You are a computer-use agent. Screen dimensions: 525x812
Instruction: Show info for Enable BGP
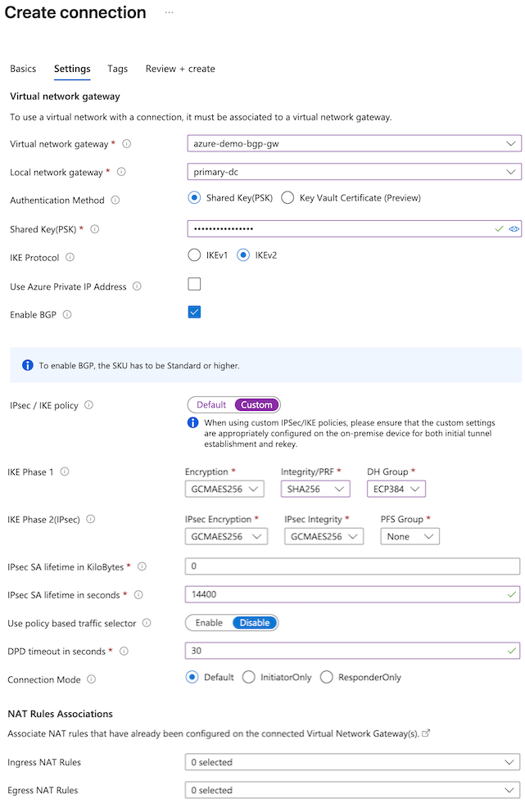pos(67,314)
